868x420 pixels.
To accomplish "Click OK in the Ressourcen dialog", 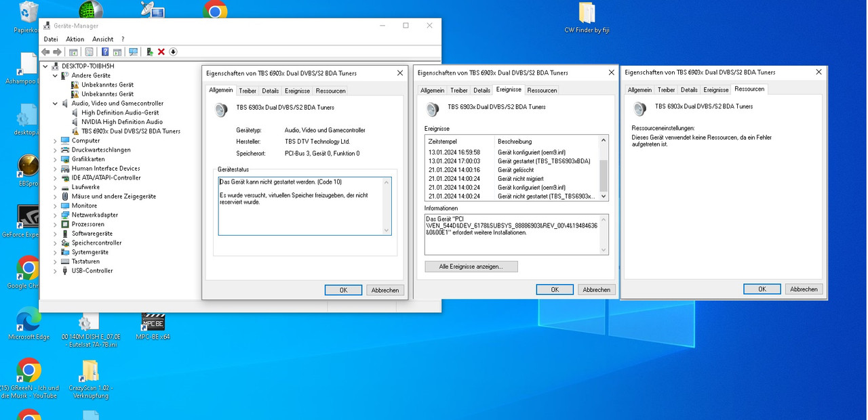I will pos(762,289).
